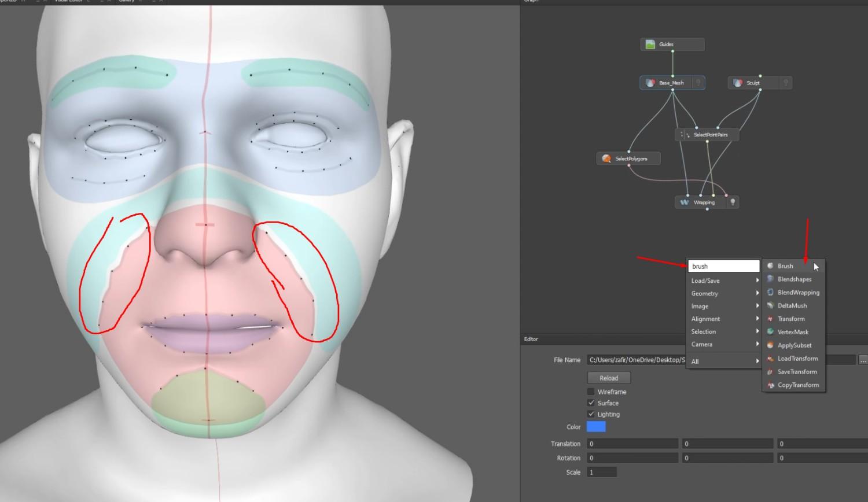Click the second Rotation value field

[x=727, y=458]
